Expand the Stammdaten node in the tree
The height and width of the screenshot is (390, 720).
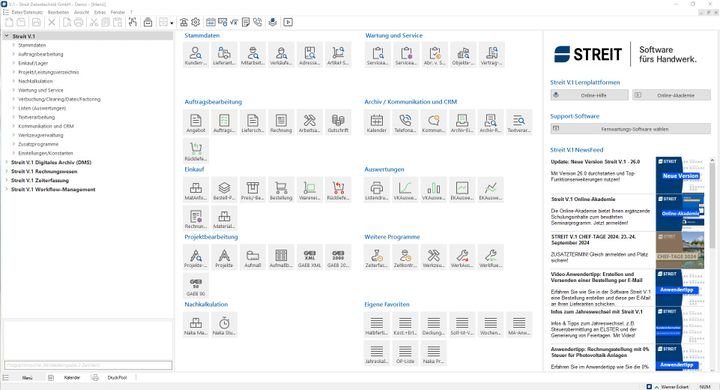13,45
